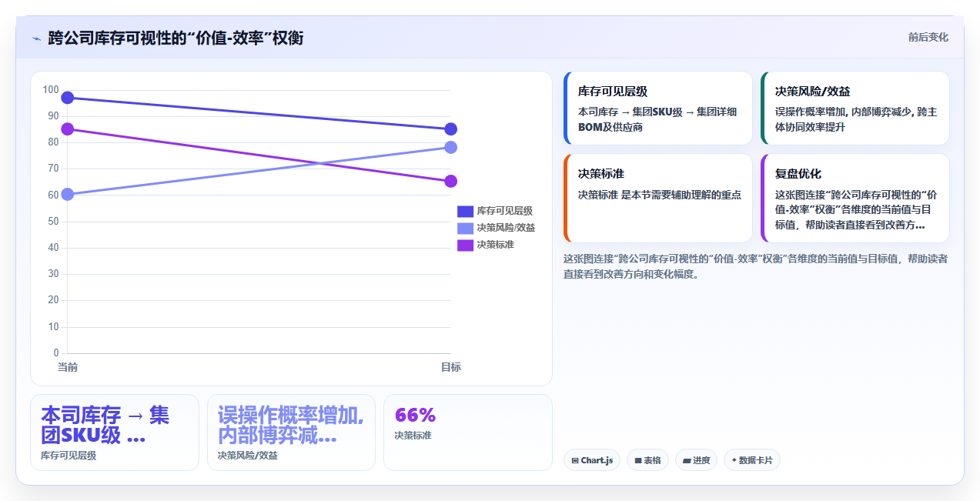Click the Chart.js chip icon

[575, 461]
